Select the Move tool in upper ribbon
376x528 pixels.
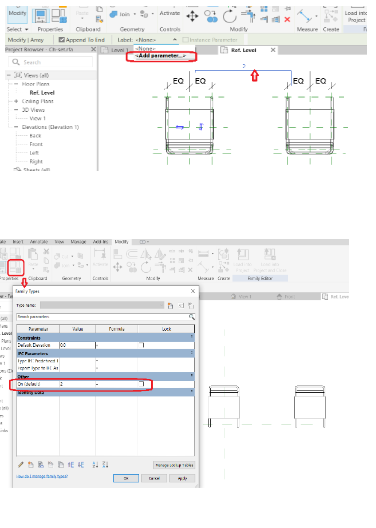(192, 16)
